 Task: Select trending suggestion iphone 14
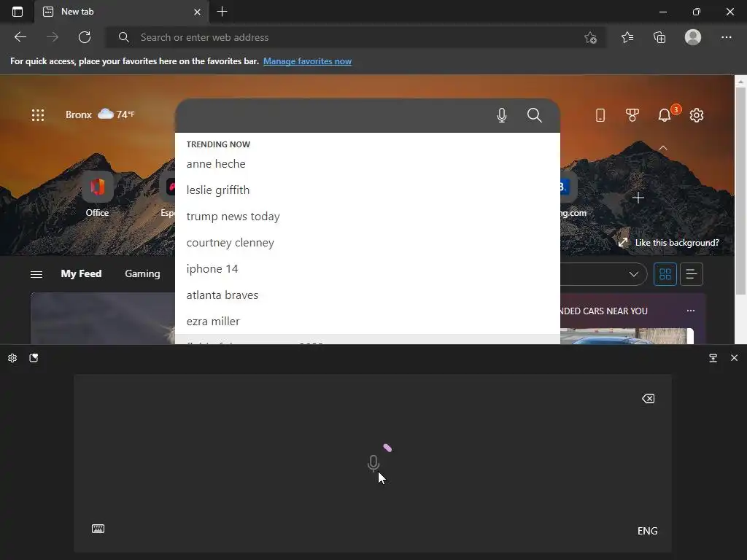point(368,268)
